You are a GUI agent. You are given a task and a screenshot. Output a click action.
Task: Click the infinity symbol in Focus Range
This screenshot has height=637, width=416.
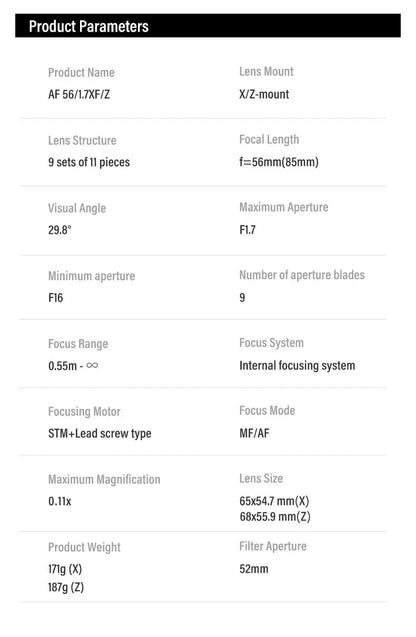pyautogui.click(x=92, y=365)
